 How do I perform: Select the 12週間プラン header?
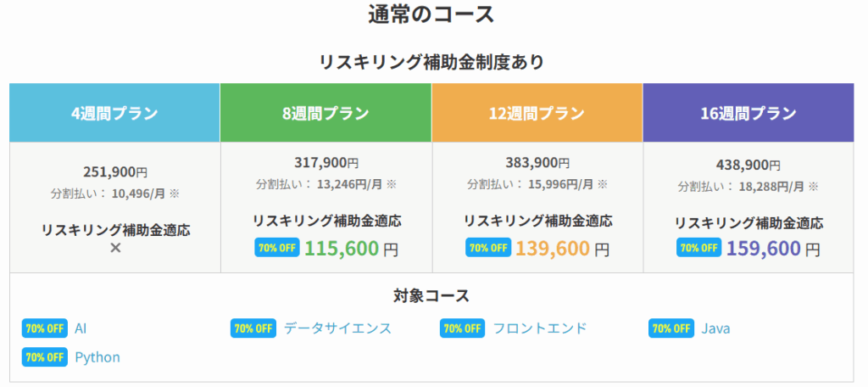(x=537, y=113)
